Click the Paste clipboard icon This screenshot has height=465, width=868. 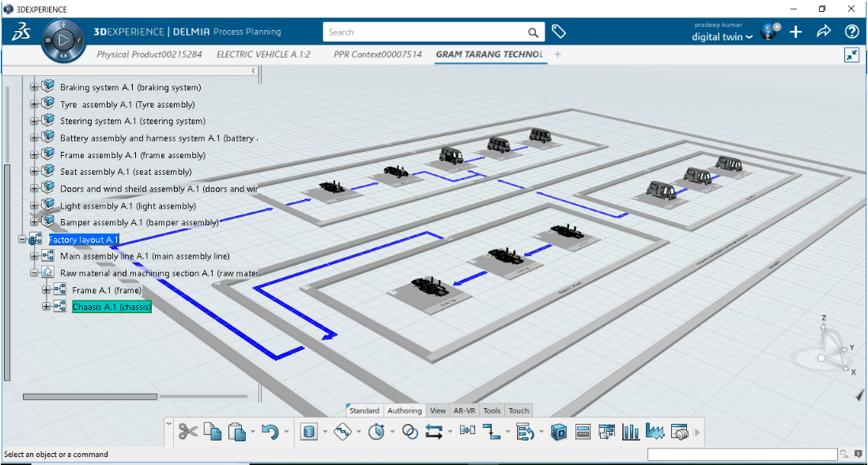click(x=237, y=431)
